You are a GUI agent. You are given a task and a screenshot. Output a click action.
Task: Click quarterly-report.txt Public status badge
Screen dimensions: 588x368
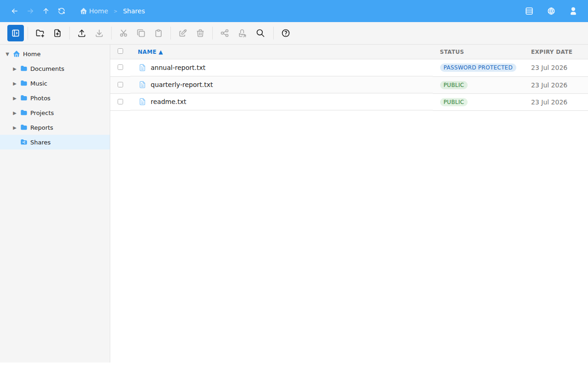coord(454,85)
